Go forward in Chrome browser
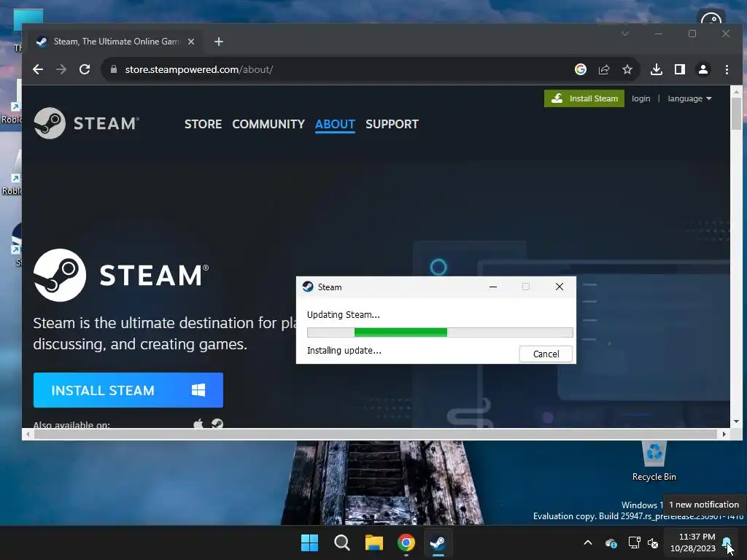The image size is (747, 560). pos(61,69)
